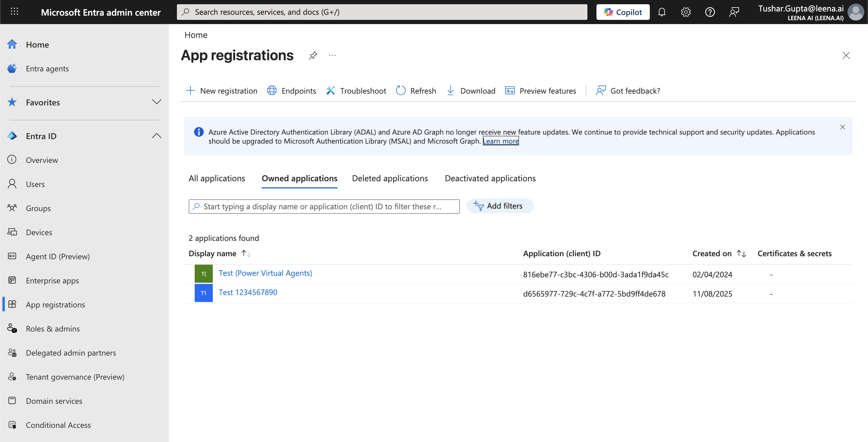This screenshot has width=868, height=442.
Task: Open the app launcher grid icon
Action: coord(14,11)
